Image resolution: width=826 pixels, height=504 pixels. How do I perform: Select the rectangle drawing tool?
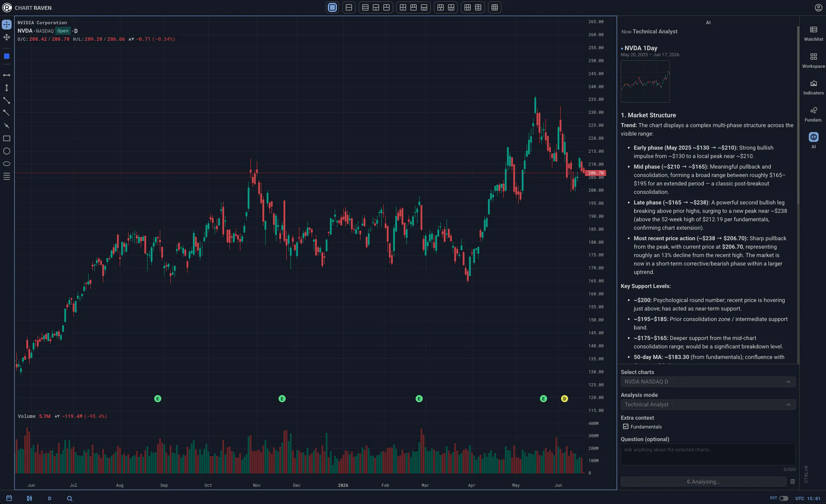point(7,138)
